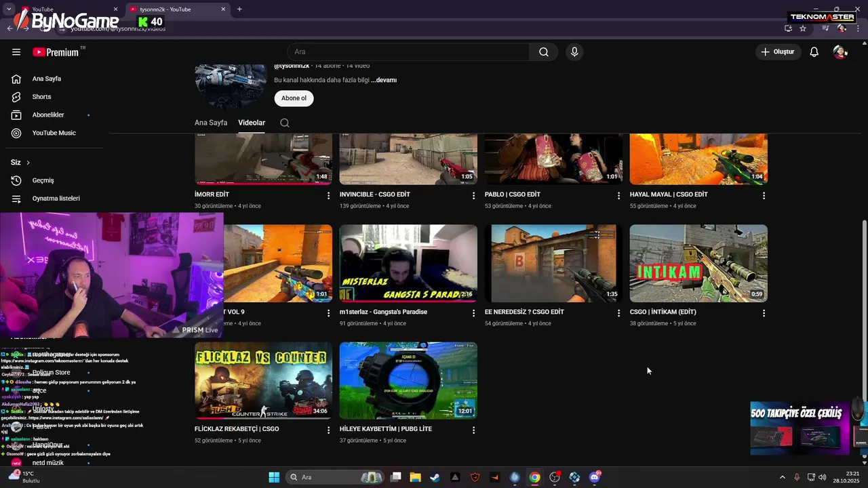The width and height of the screenshot is (868, 488).
Task: Open options menu for İMORR EDİT video
Action: [x=328, y=195]
